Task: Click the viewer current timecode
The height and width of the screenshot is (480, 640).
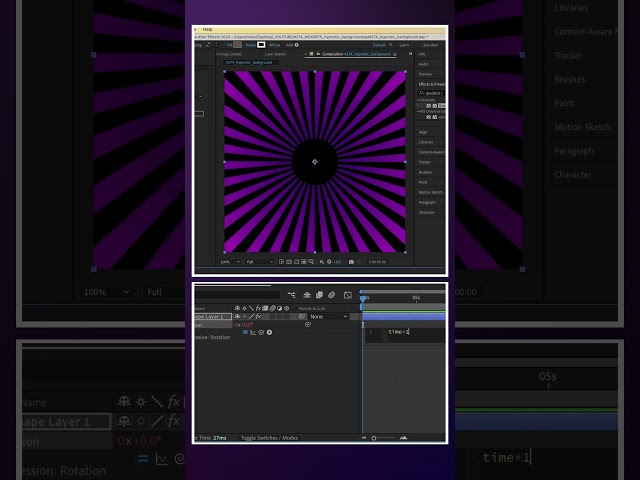Action: [x=377, y=262]
